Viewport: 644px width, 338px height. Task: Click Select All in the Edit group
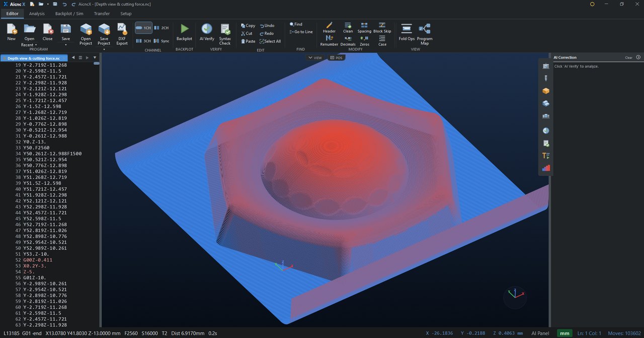[270, 41]
